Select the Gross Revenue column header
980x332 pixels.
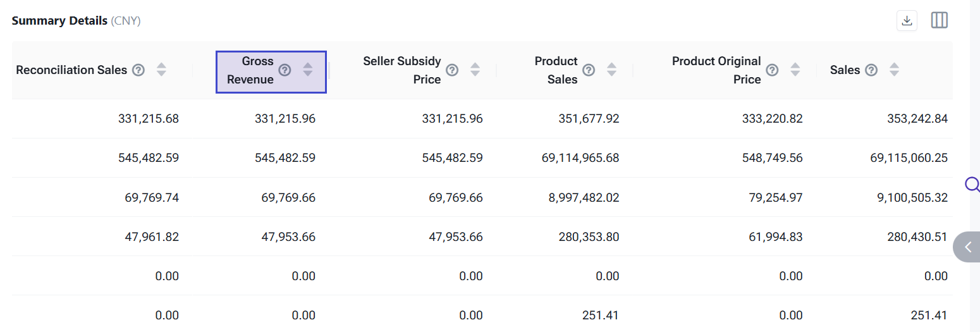coord(250,70)
